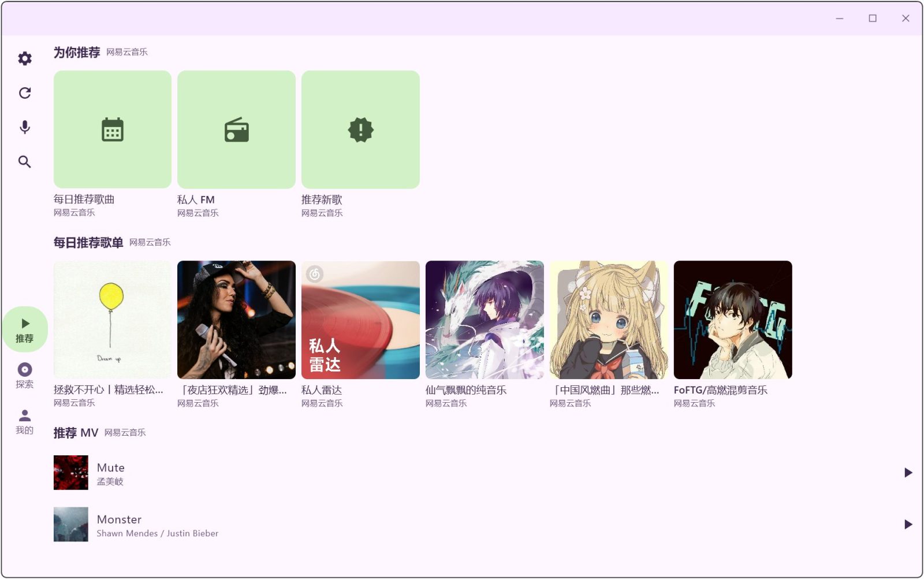Open the FoFTG/高燃混剪音乐 playlist cover
This screenshot has width=924, height=579.
(733, 320)
